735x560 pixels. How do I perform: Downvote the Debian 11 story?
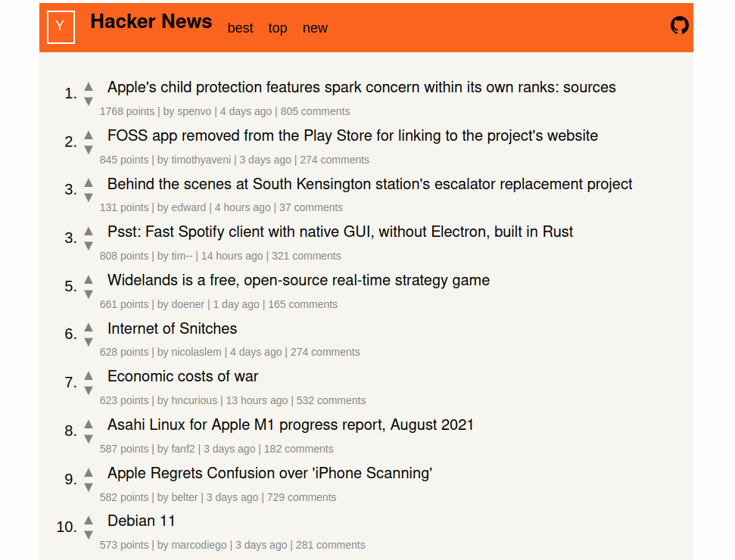click(x=89, y=535)
